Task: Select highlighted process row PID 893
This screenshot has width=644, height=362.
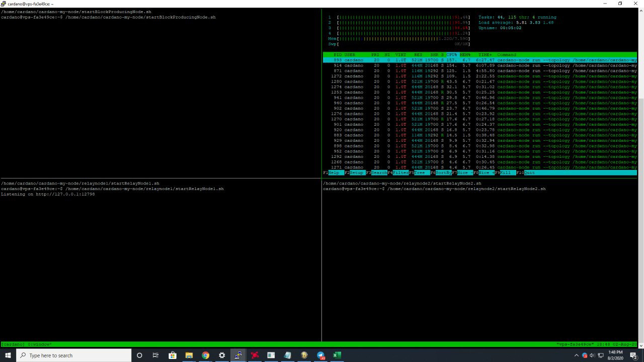Action: 480,60
